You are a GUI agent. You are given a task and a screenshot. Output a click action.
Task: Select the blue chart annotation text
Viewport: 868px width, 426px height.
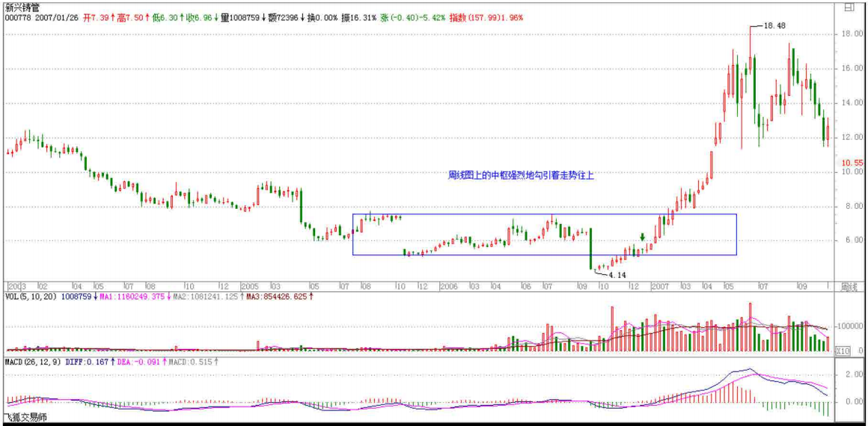[521, 174]
